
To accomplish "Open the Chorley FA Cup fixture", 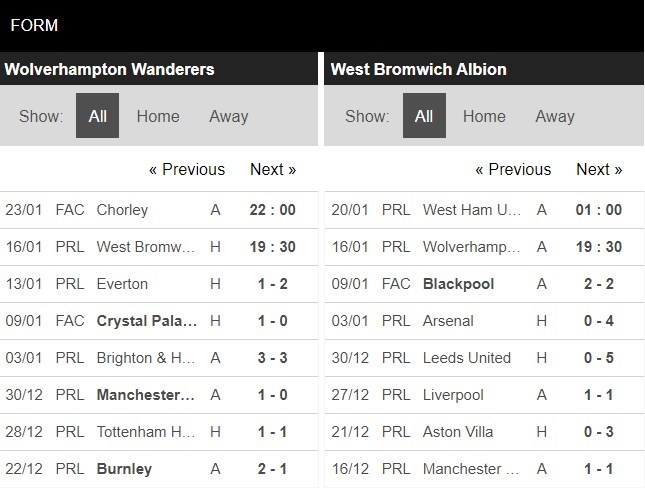I will (159, 210).
